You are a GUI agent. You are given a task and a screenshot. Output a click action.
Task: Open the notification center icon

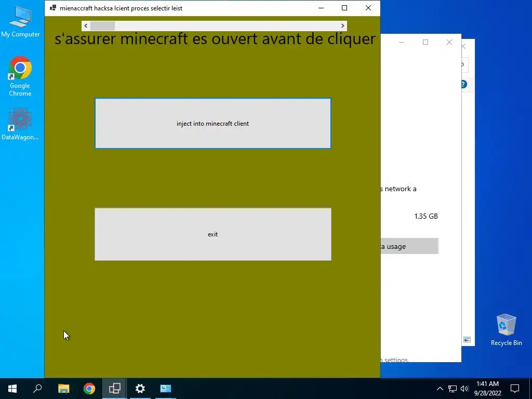[515, 389]
